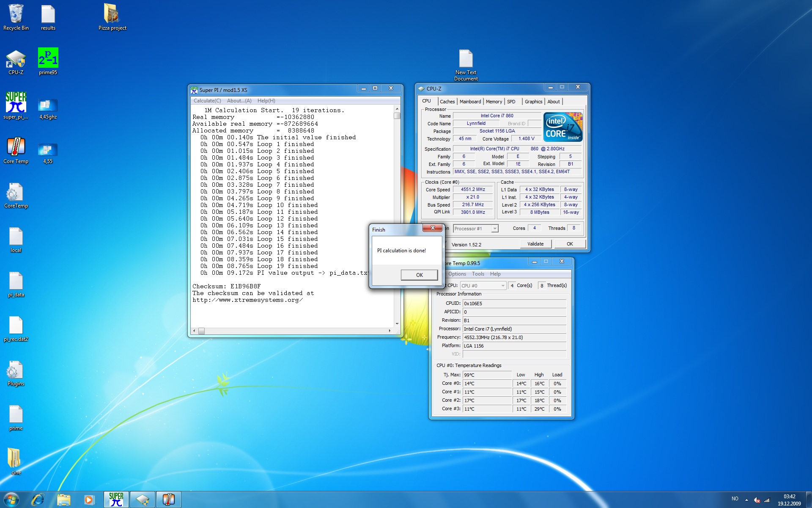
Task: Open the Options menu in Core Temp
Action: pyautogui.click(x=457, y=274)
